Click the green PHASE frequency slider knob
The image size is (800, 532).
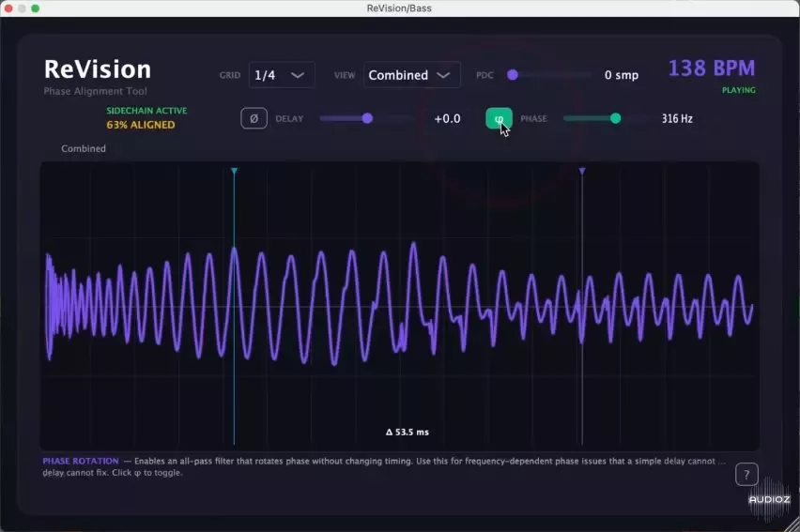tap(616, 118)
